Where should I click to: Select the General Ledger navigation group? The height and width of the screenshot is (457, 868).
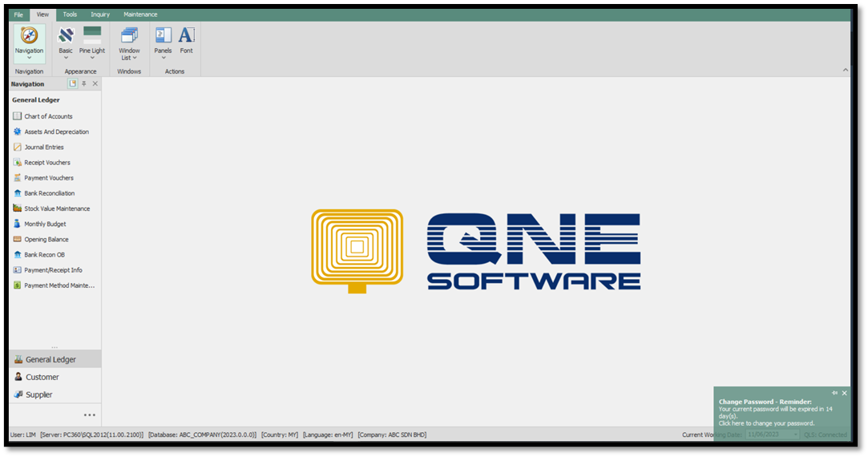(x=55, y=359)
